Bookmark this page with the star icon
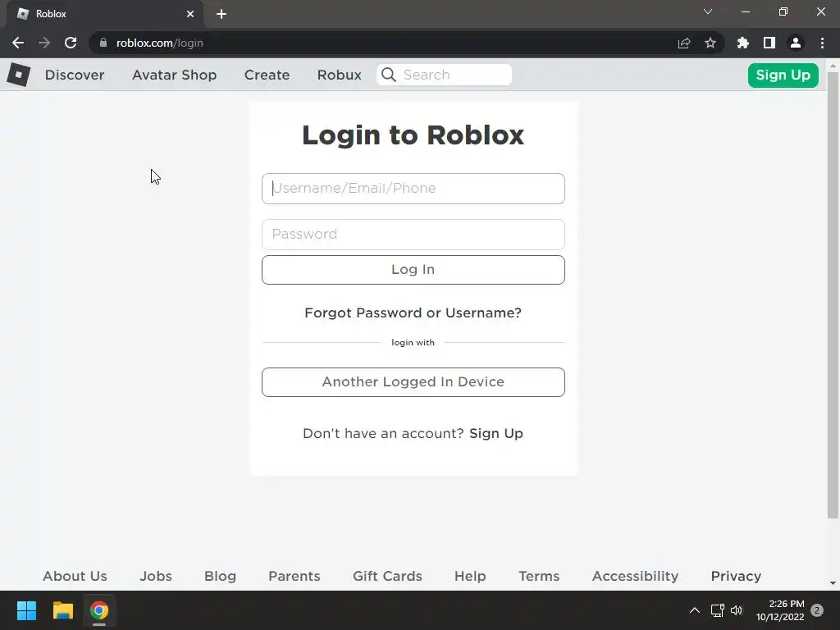Viewport: 840px width, 630px height. tap(710, 43)
